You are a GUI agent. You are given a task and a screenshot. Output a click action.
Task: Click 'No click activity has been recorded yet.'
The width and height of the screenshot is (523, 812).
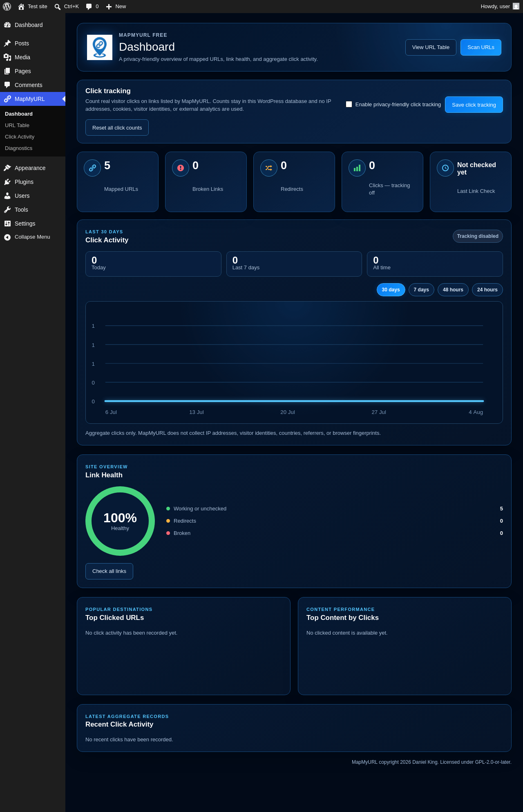pyautogui.click(x=131, y=633)
